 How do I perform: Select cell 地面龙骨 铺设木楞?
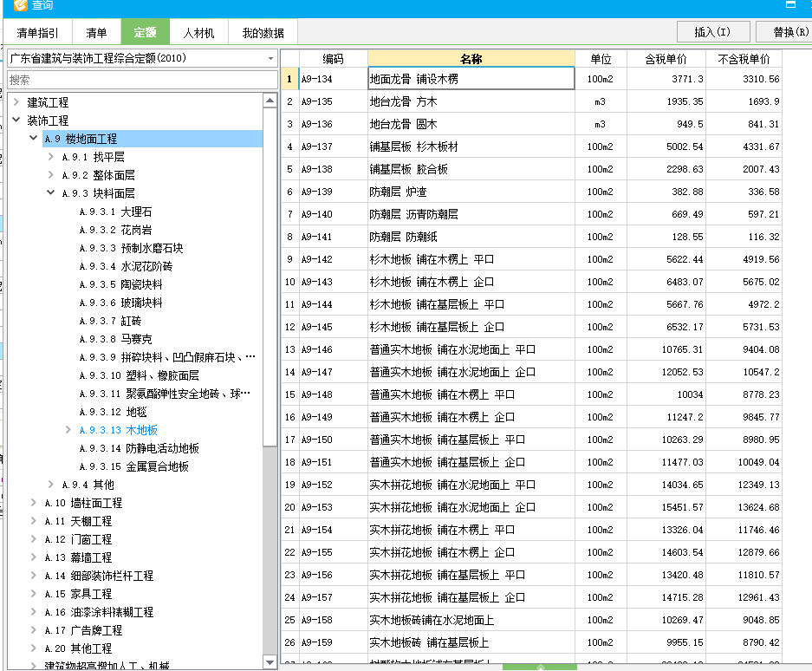471,79
